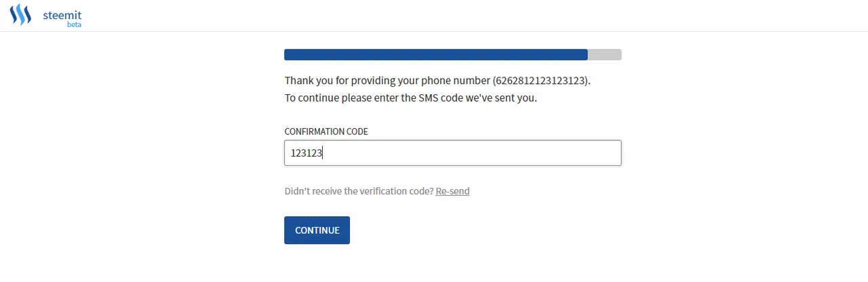Click the 'Didn't receive the verification code?' text
This screenshot has width=868, height=282.
click(359, 191)
